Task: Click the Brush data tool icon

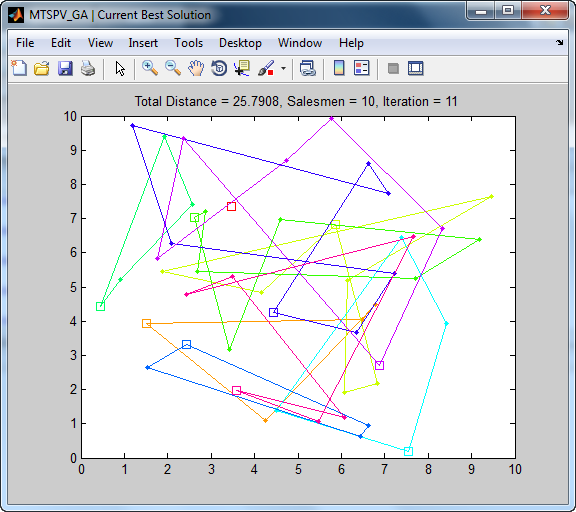Action: pyautogui.click(x=266, y=68)
